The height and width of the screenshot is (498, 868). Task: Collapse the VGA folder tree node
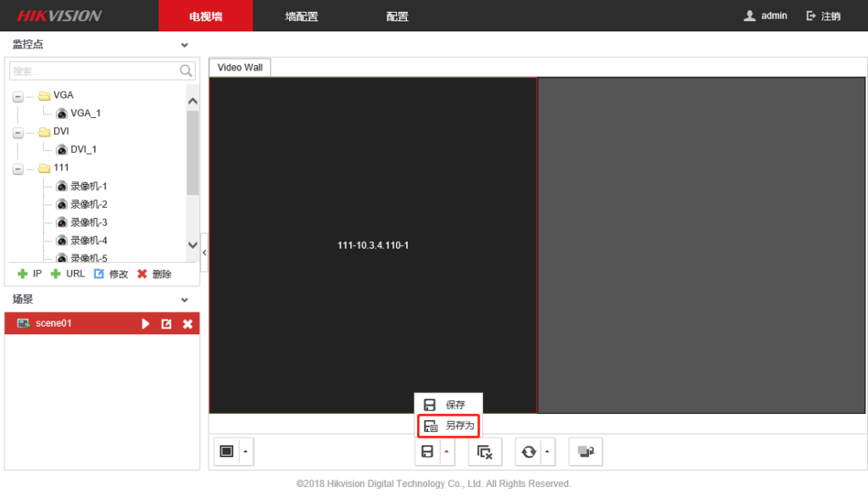tap(18, 97)
